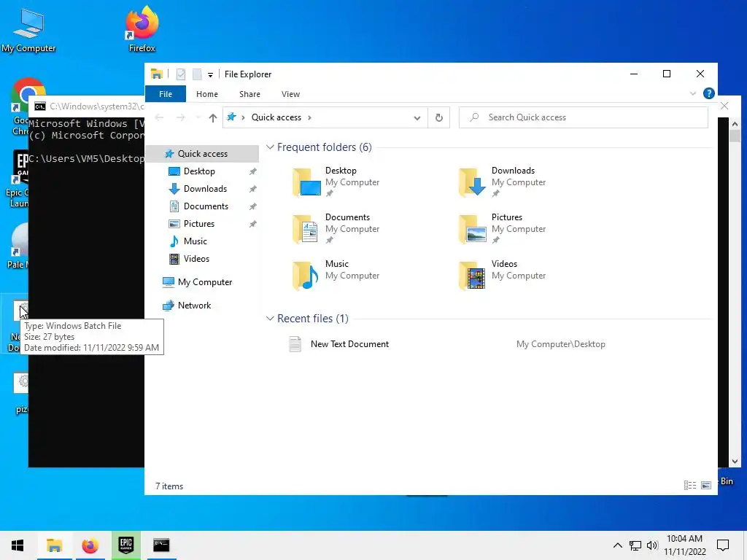Click the Forward navigation arrow
The image size is (747, 560).
click(x=181, y=117)
